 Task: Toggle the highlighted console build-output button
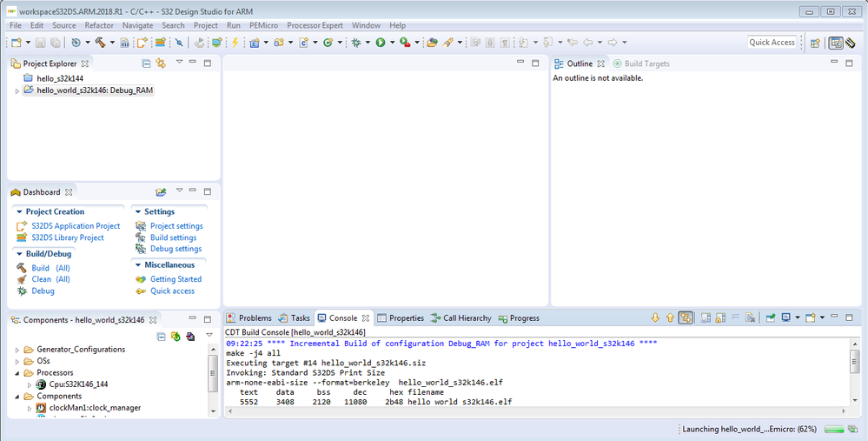686,317
